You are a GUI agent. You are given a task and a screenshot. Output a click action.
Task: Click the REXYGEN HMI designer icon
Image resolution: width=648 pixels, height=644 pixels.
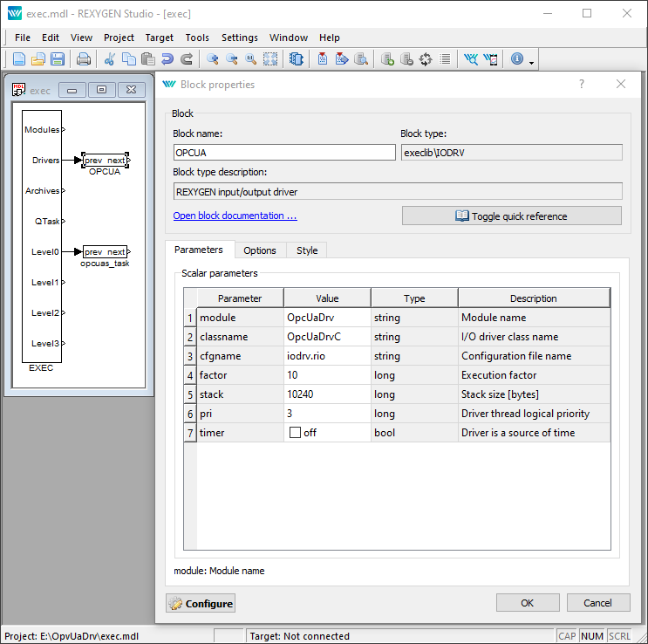pyautogui.click(x=490, y=59)
